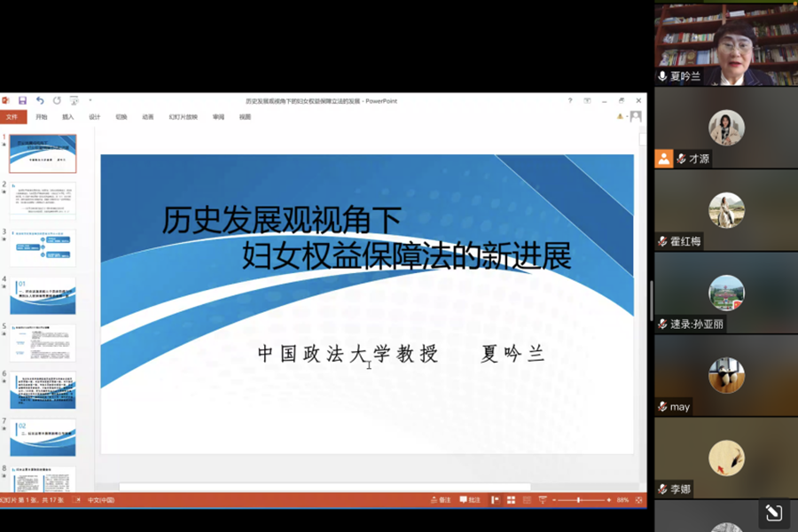
Task: Select slide 8 thumbnail
Action: pos(43,479)
